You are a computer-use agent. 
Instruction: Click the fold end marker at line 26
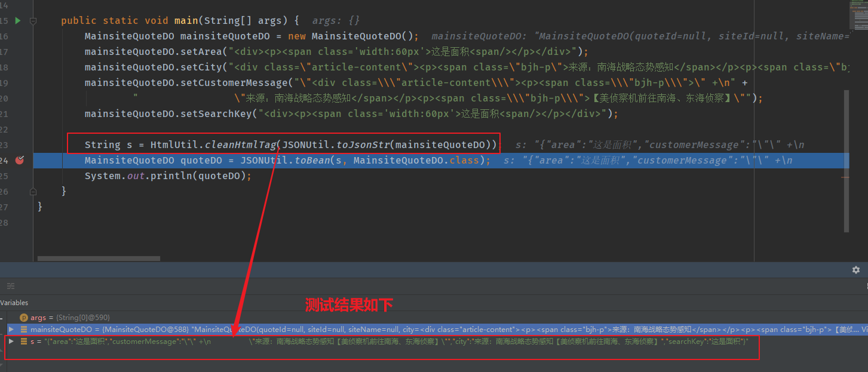(33, 191)
